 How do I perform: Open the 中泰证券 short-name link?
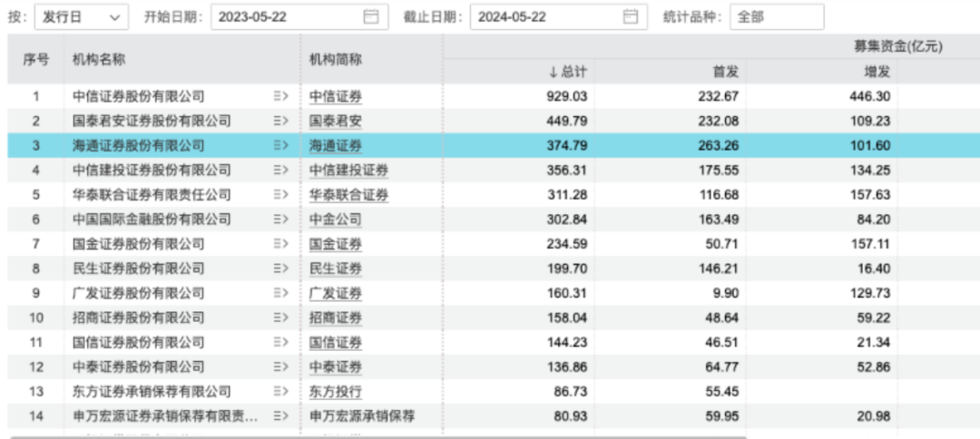click(336, 367)
